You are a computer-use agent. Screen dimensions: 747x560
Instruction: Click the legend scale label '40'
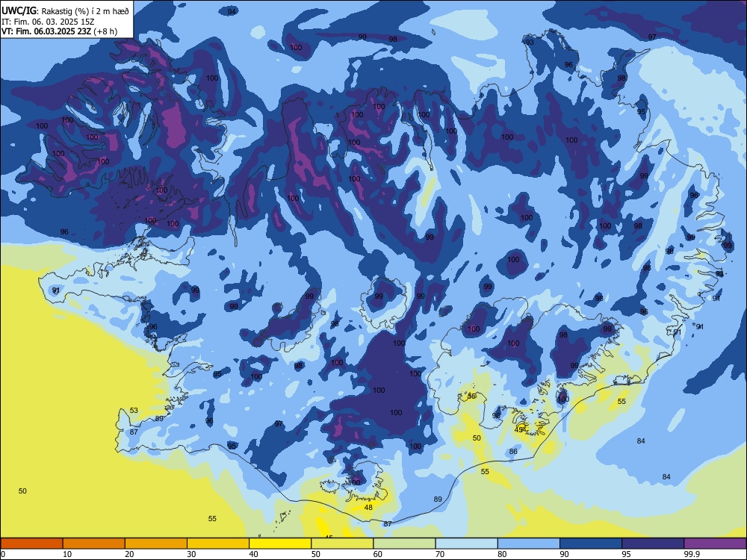pyautogui.click(x=253, y=554)
